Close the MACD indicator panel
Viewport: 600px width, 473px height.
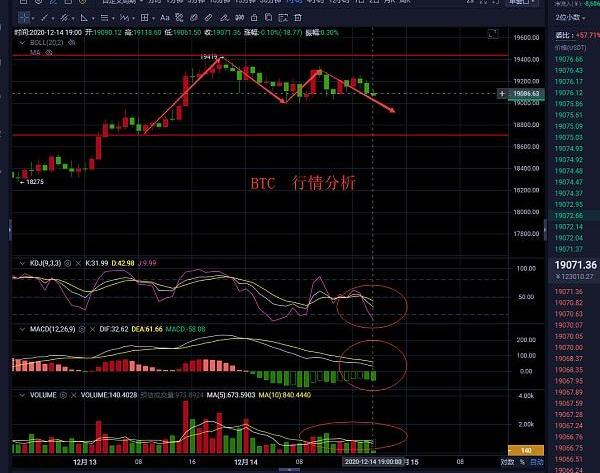[x=91, y=327]
